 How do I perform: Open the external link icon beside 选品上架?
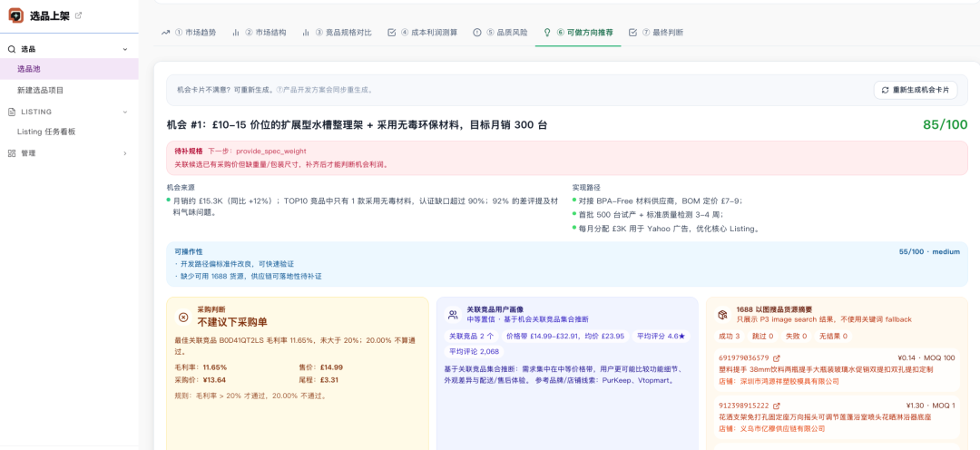click(x=78, y=15)
